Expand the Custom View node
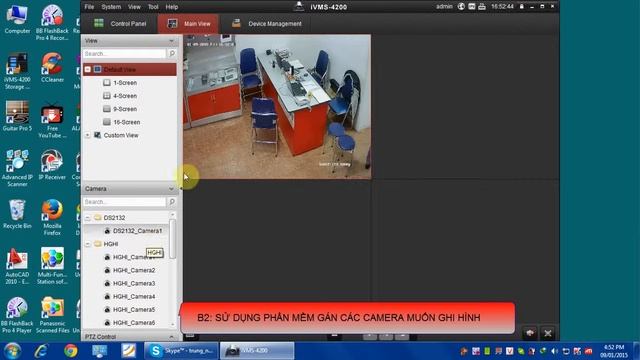This screenshot has width=640, height=360. click(88, 135)
